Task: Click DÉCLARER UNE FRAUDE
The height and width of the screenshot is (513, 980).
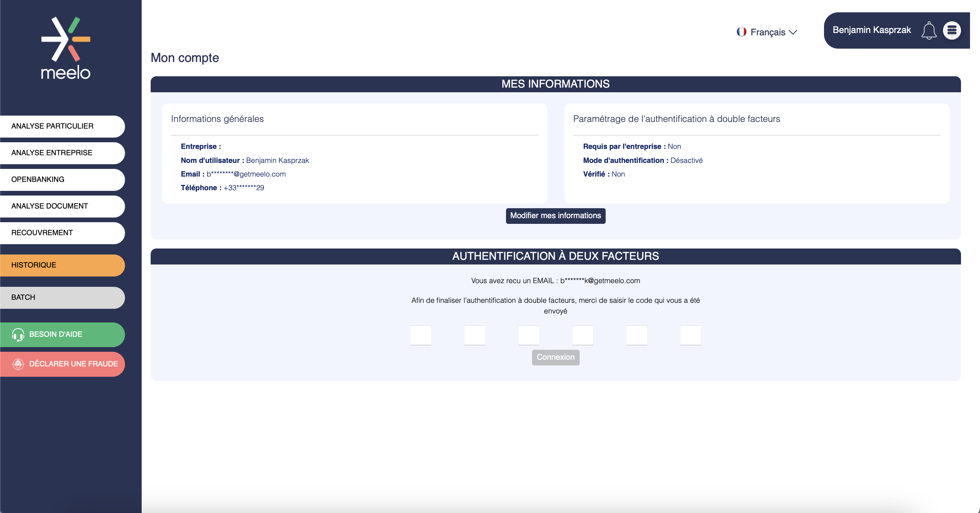Action: (x=62, y=364)
